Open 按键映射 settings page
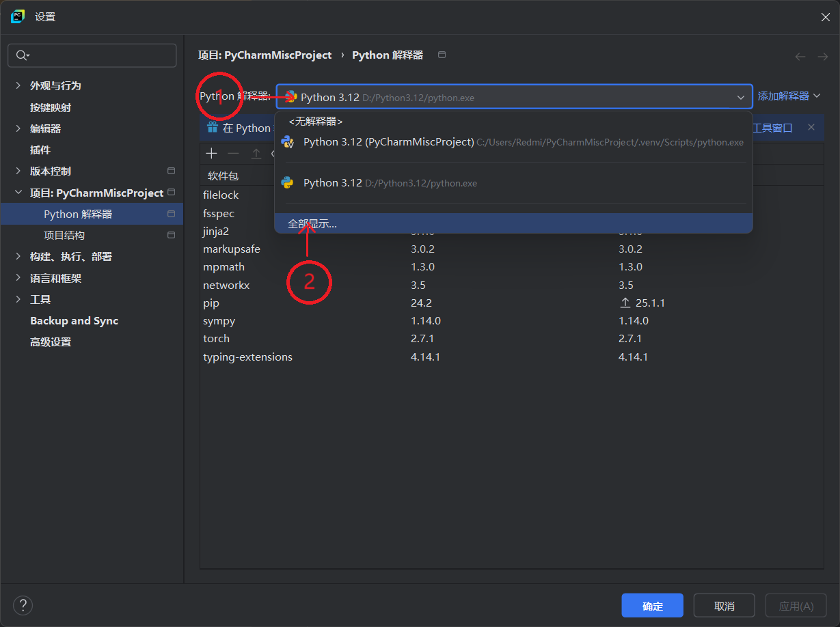 click(x=51, y=107)
